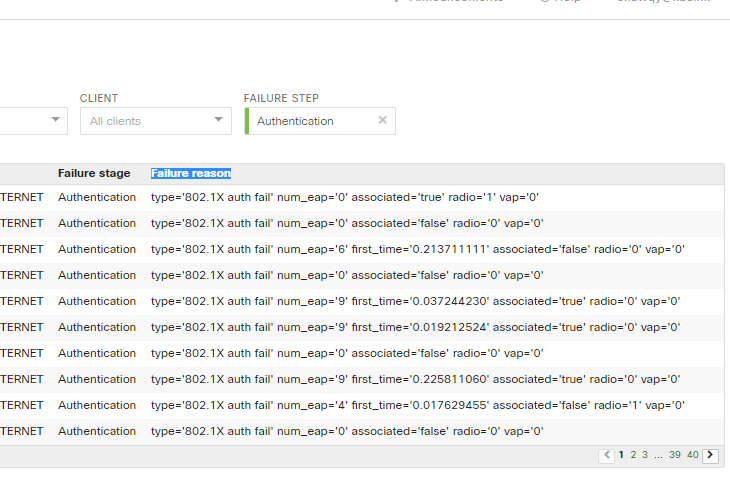The image size is (730, 479).
Task: Open the All clients dropdown
Action: (x=156, y=121)
